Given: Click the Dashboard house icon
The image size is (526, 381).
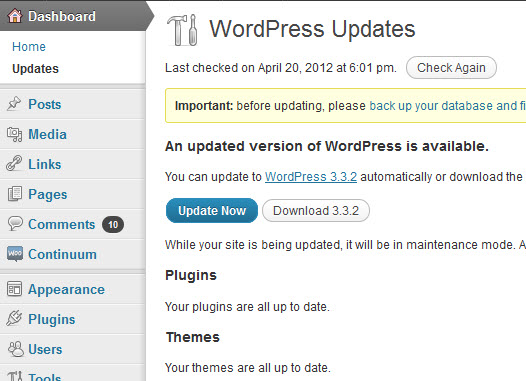Looking at the screenshot, I should (x=15, y=15).
